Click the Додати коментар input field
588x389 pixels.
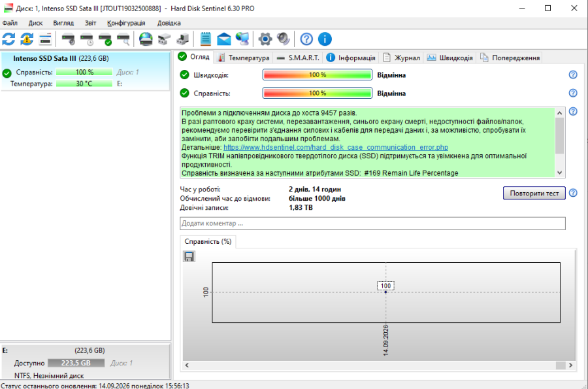372,223
